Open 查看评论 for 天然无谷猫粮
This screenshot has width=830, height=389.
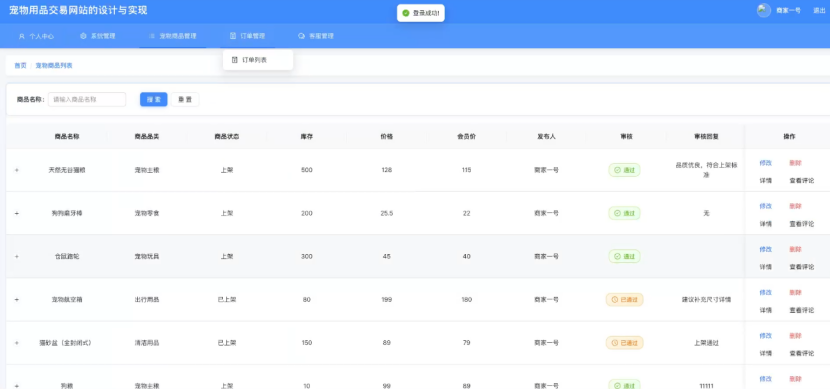[x=801, y=180]
